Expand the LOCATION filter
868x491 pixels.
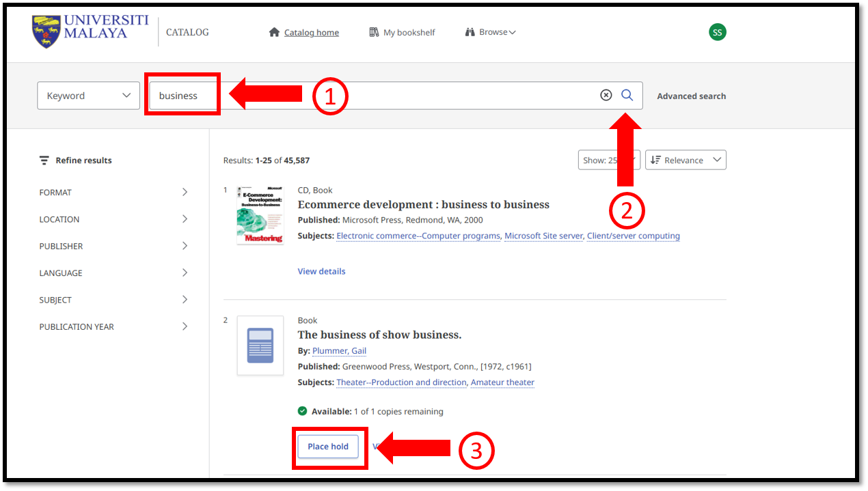point(113,219)
